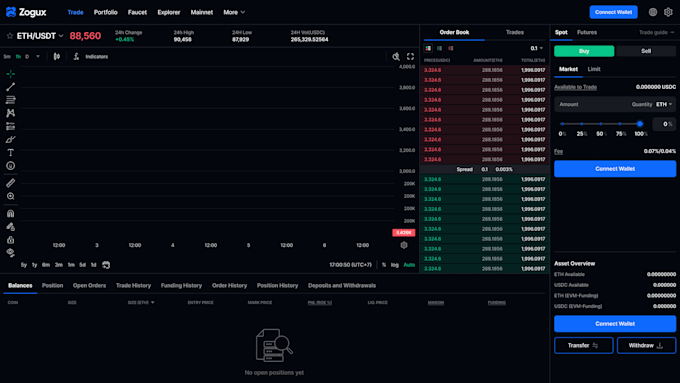Toggle Auto scale on chart

(x=409, y=265)
